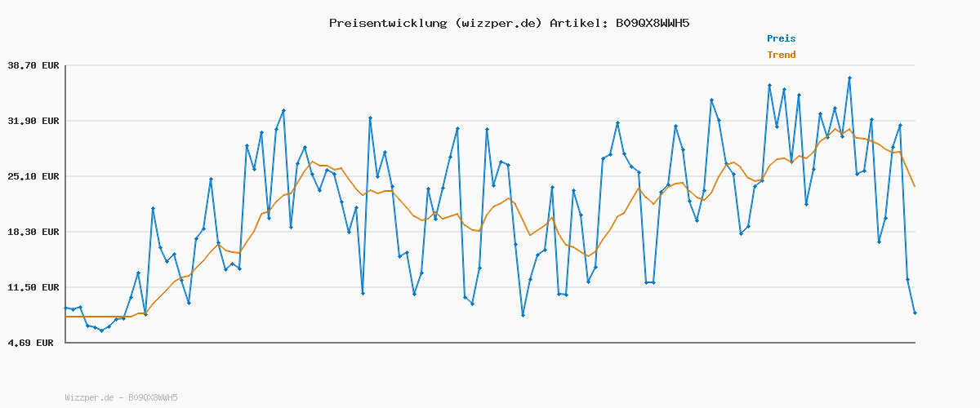Click the 18.30 EUR axis label
The image size is (980, 408).
click(33, 232)
